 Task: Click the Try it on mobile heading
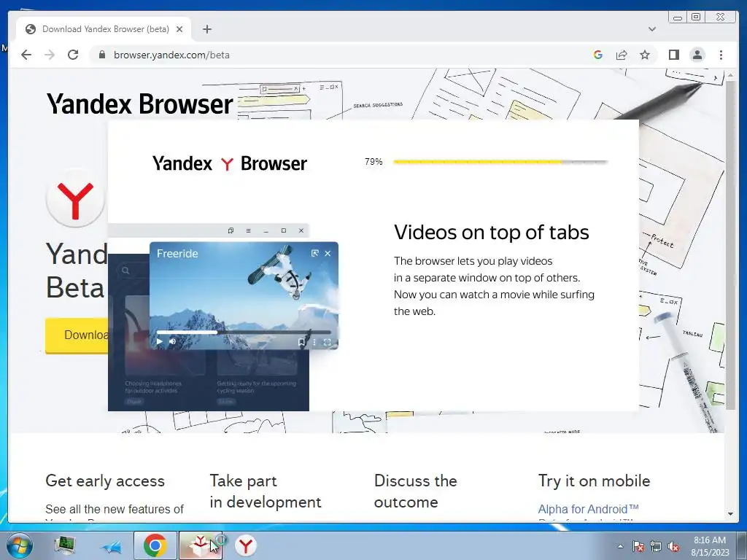pos(594,481)
